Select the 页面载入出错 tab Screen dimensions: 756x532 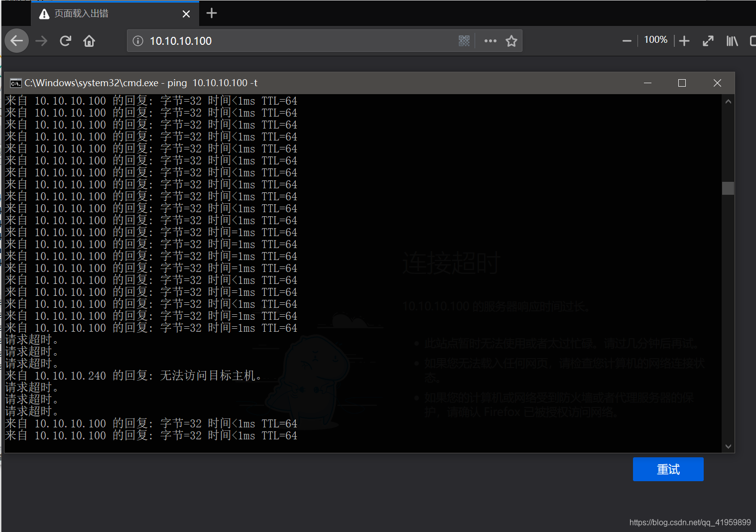pyautogui.click(x=115, y=14)
